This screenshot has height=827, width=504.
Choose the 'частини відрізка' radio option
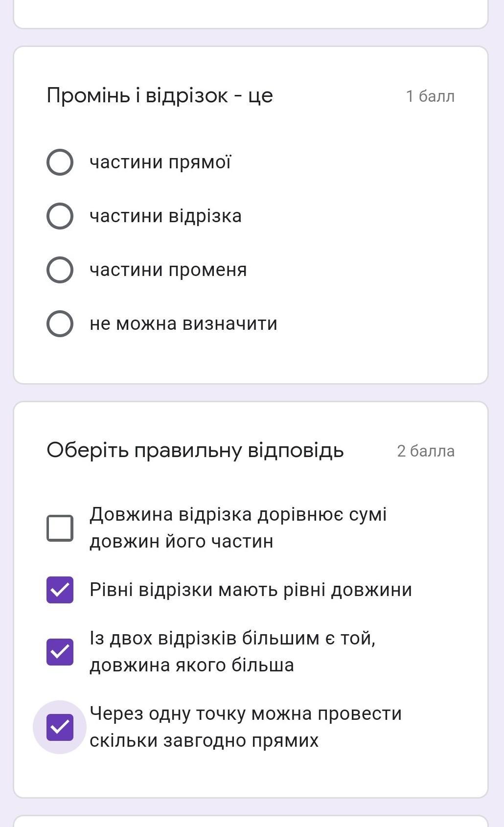[x=60, y=216]
